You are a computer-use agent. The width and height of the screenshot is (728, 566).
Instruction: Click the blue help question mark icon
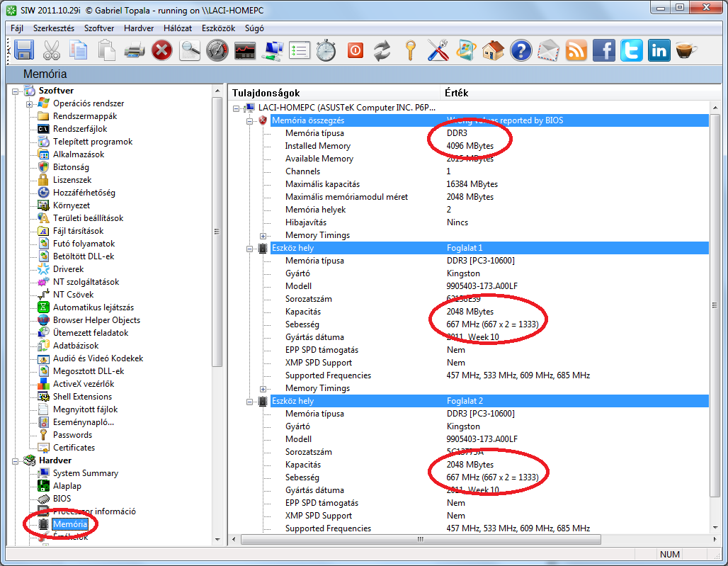click(521, 50)
